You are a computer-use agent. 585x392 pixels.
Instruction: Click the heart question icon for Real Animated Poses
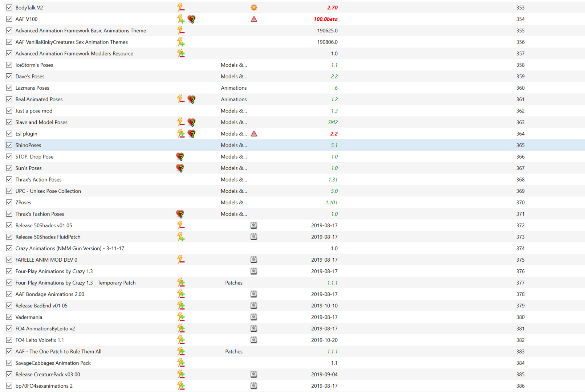click(192, 99)
